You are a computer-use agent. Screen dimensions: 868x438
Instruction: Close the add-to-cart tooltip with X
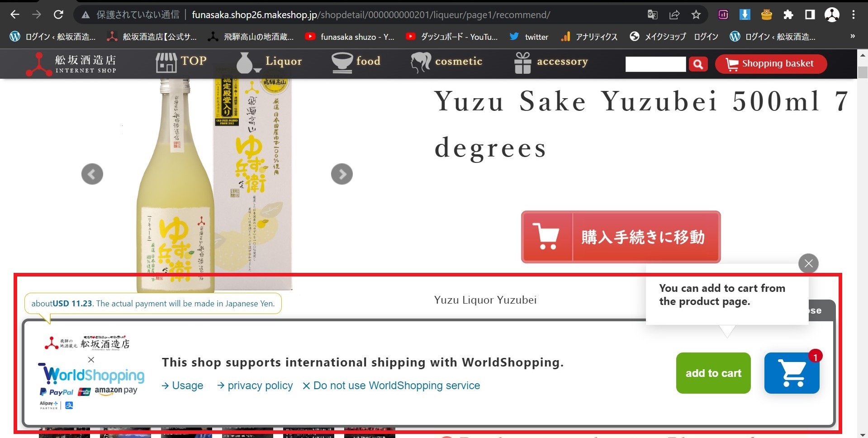[x=808, y=263]
